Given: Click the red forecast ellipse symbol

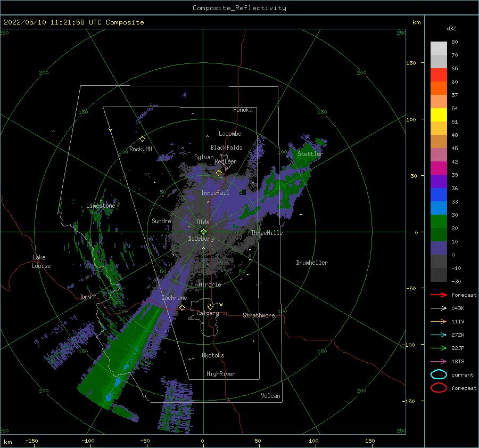Looking at the screenshot, I should tap(439, 388).
